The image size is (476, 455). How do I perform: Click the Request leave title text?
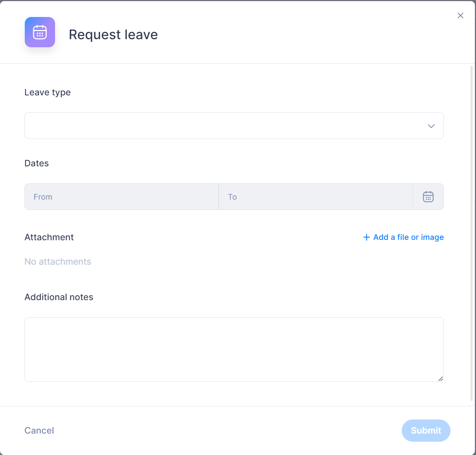(113, 34)
